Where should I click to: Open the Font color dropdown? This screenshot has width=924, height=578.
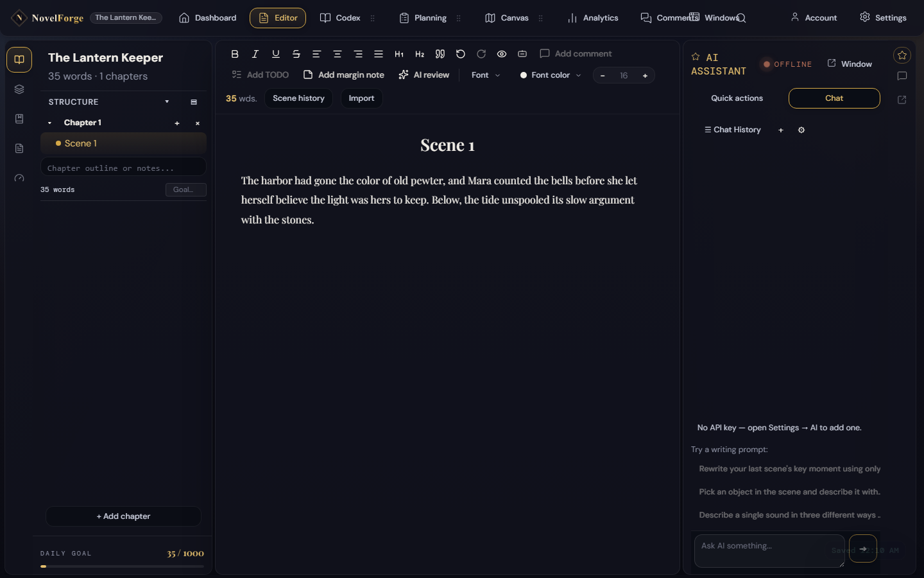(x=551, y=75)
